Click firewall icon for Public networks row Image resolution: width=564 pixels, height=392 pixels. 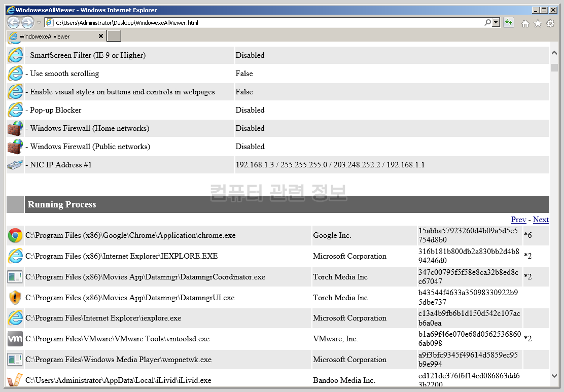pos(15,147)
